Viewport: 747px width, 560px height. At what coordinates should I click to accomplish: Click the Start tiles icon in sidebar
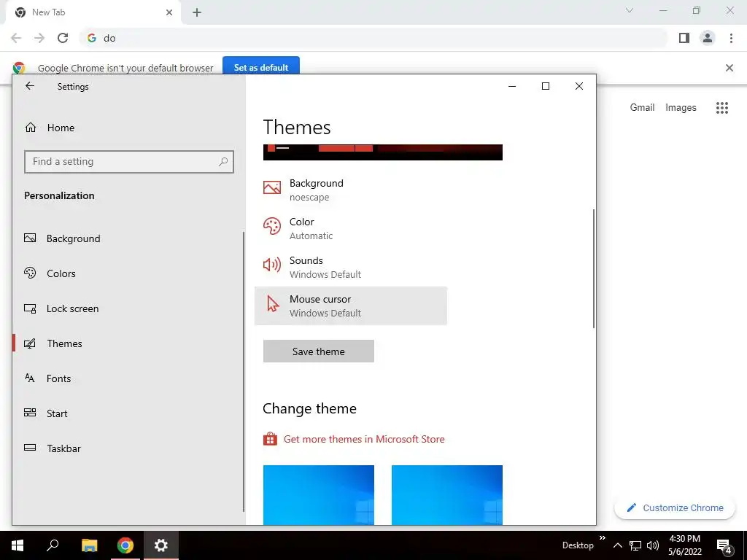click(x=30, y=413)
